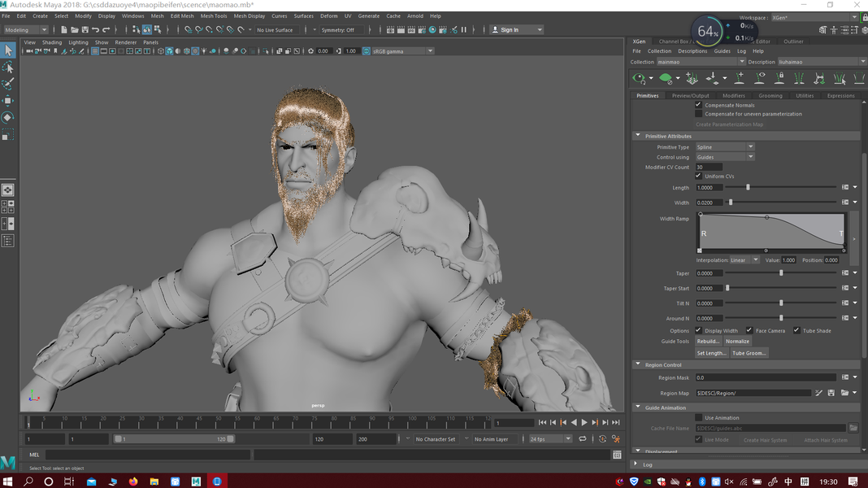Open the Arnold menu
Viewport: 868px width, 488px height.
[x=415, y=16]
